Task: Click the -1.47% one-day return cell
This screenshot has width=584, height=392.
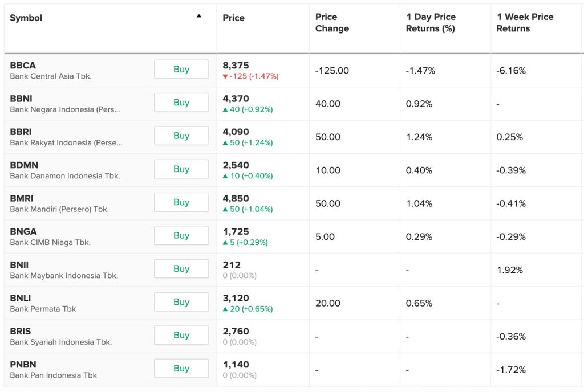Action: (x=420, y=71)
